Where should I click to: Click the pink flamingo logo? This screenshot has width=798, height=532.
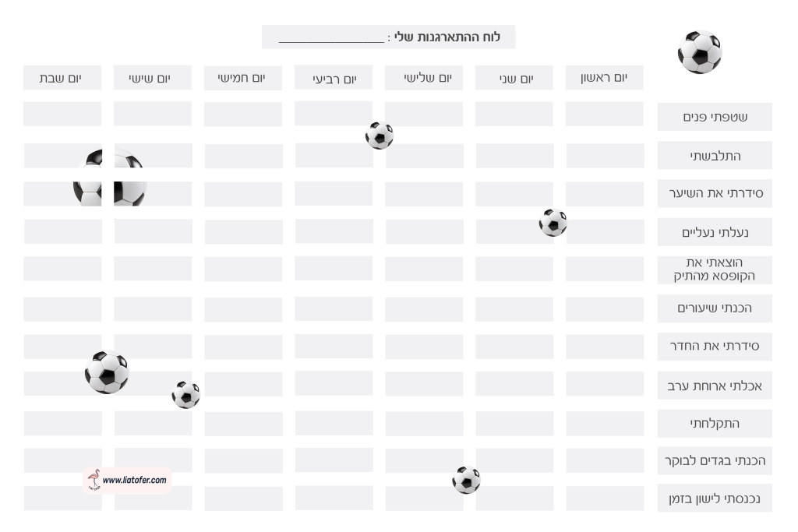coord(94,479)
